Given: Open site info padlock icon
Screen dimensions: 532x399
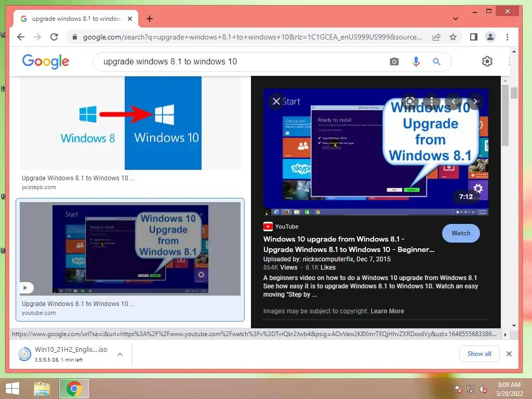Looking at the screenshot, I should point(75,37).
